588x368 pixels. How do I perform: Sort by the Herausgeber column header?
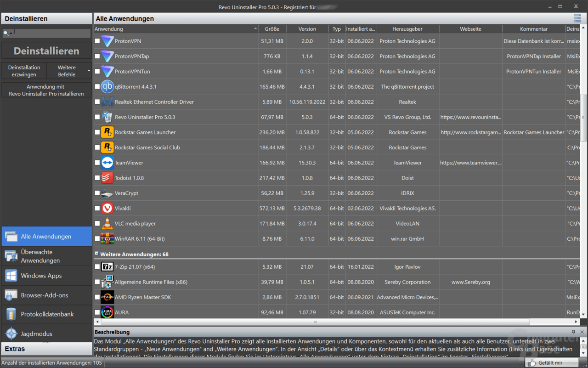click(407, 29)
